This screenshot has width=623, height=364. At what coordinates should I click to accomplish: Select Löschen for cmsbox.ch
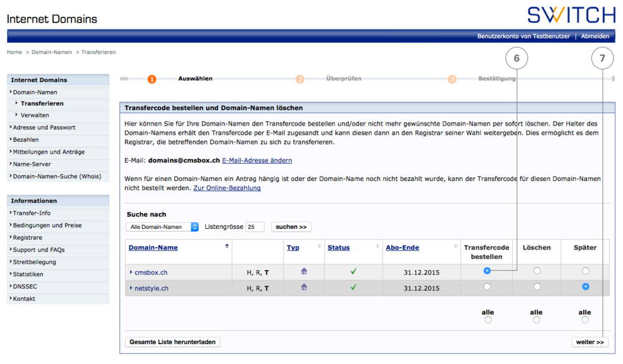click(x=536, y=270)
